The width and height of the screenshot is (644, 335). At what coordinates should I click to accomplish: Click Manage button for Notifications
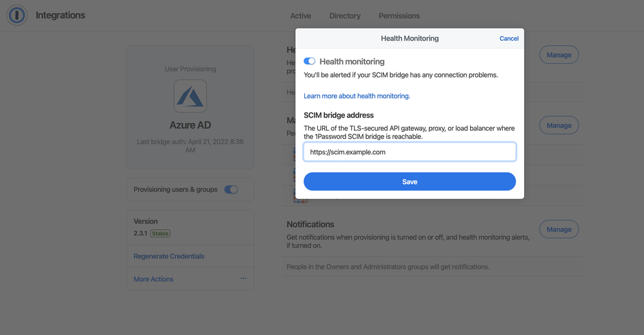coord(559,229)
